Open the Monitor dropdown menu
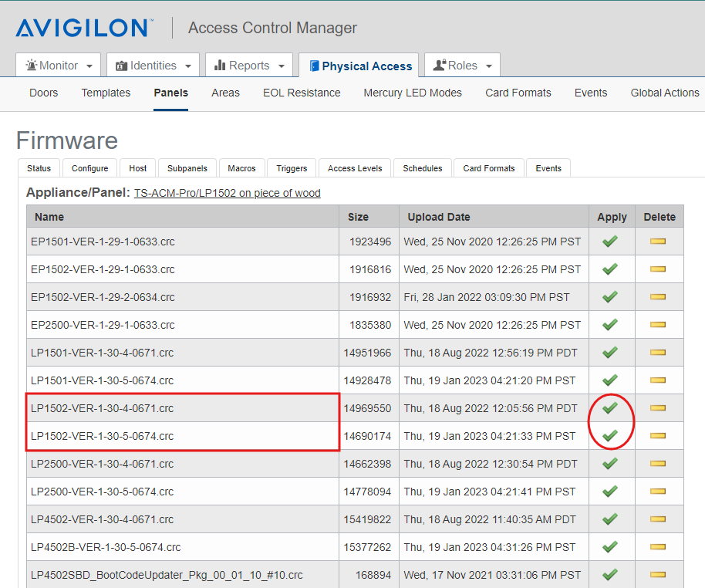 [x=58, y=65]
